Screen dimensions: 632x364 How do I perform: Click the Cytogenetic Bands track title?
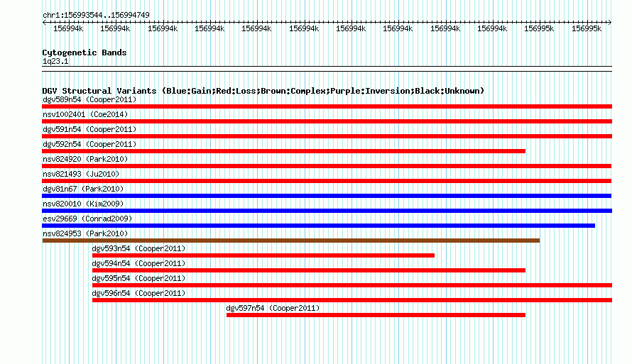click(x=85, y=53)
